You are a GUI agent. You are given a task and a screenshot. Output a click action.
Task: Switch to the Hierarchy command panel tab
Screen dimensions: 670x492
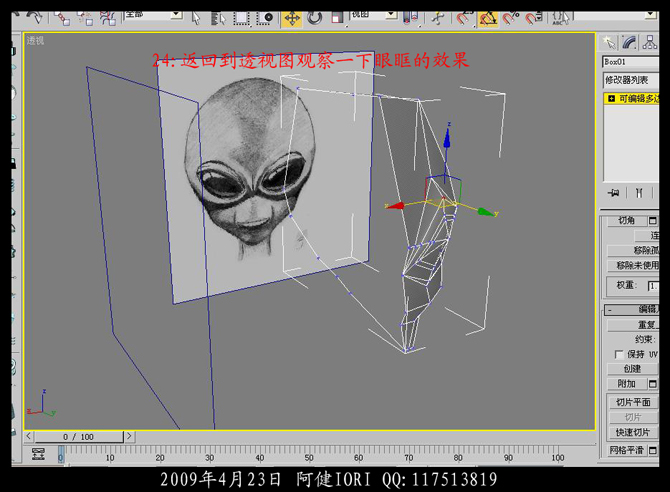[649, 42]
